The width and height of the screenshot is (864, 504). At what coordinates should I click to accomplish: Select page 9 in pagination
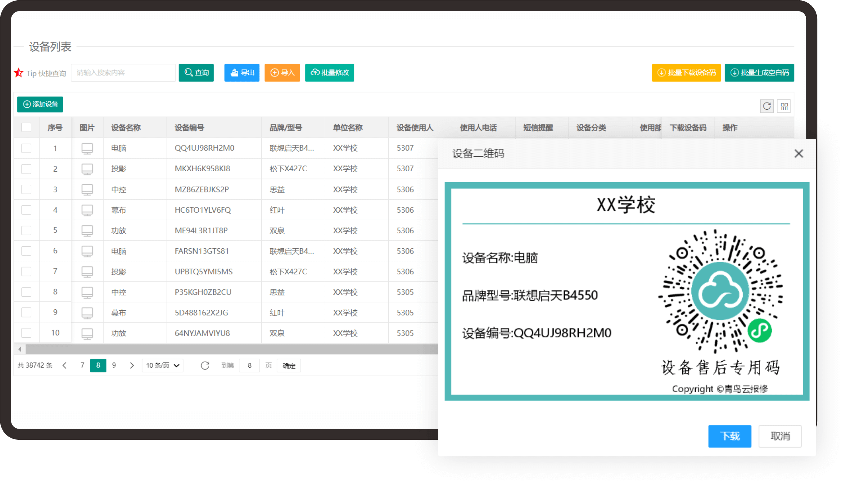click(114, 365)
